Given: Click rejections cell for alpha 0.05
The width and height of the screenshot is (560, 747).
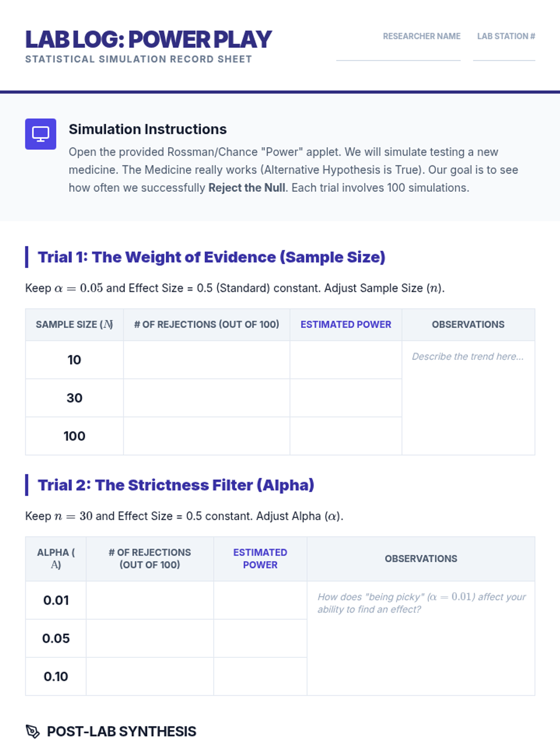Looking at the screenshot, I should 150,639.
